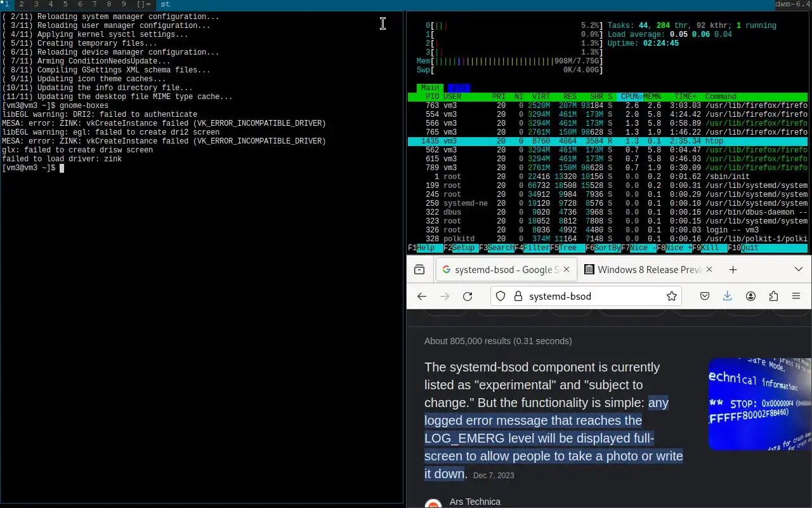Sort htop by the RES column header
Image resolution: width=812 pixels, height=508 pixels.
(570, 97)
